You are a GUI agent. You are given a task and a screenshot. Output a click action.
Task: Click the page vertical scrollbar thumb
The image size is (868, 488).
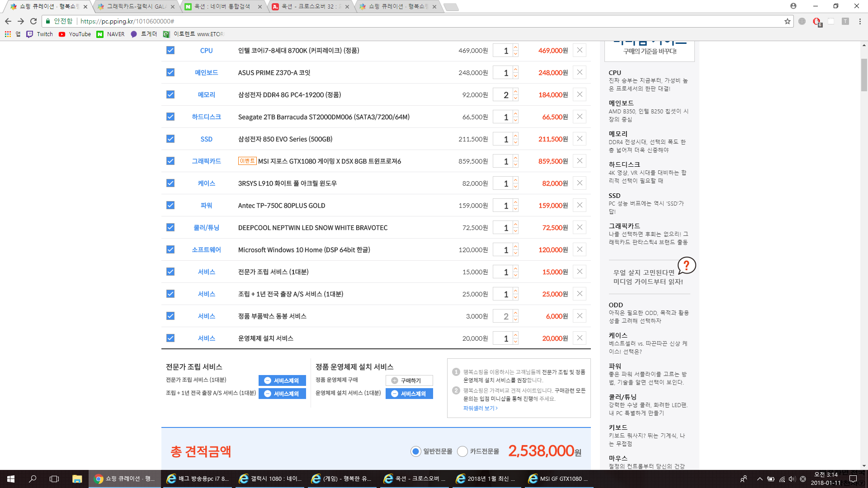point(864,75)
